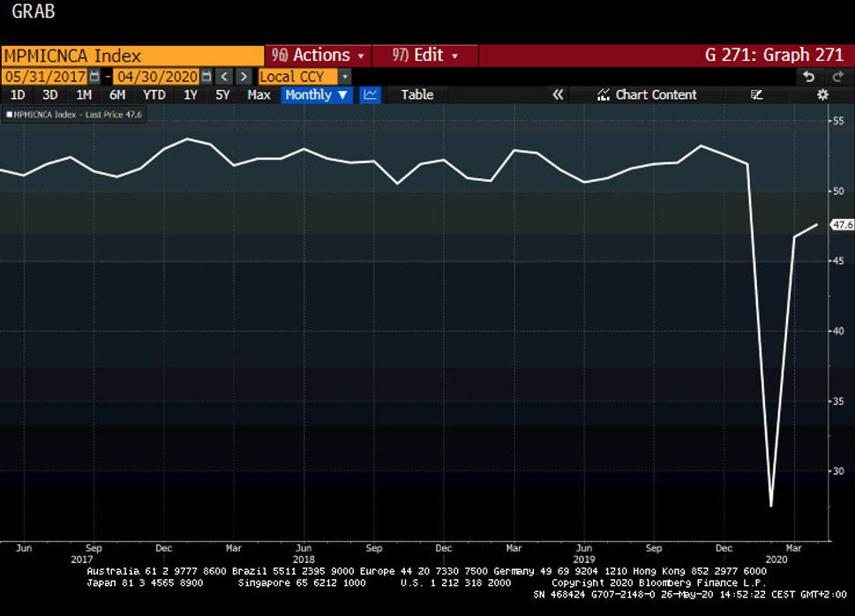The height and width of the screenshot is (616, 855).
Task: Expand the Local CCY currency dropdown arrow
Action: click(345, 77)
